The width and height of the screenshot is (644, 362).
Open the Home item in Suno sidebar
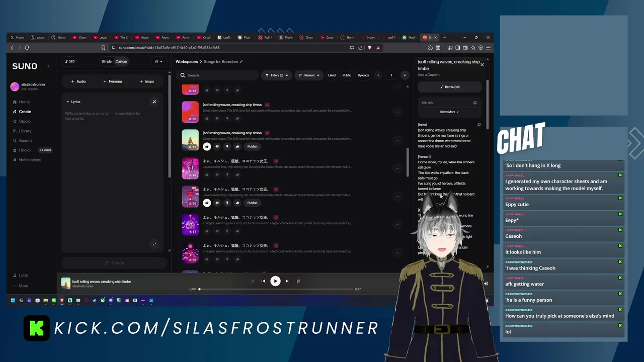[x=21, y=102]
